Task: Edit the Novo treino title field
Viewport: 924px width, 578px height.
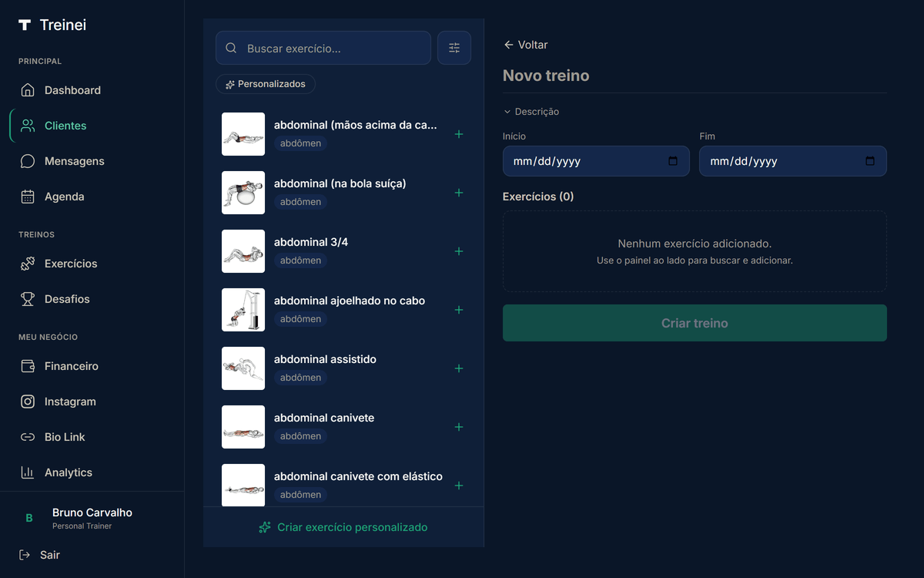Action: point(695,76)
